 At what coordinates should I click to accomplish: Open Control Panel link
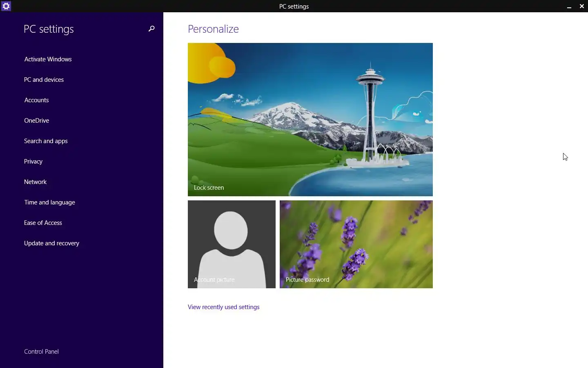[x=41, y=352]
